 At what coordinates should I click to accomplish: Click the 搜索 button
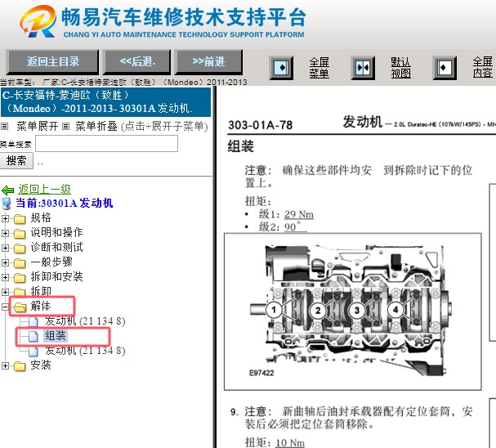[16, 161]
